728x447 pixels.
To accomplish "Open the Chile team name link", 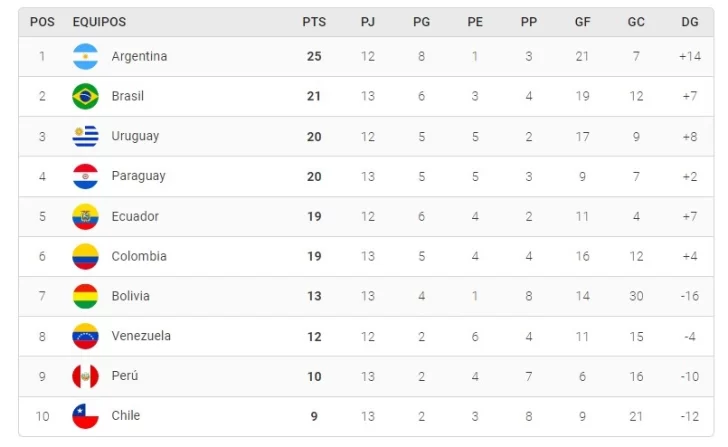I will [126, 416].
